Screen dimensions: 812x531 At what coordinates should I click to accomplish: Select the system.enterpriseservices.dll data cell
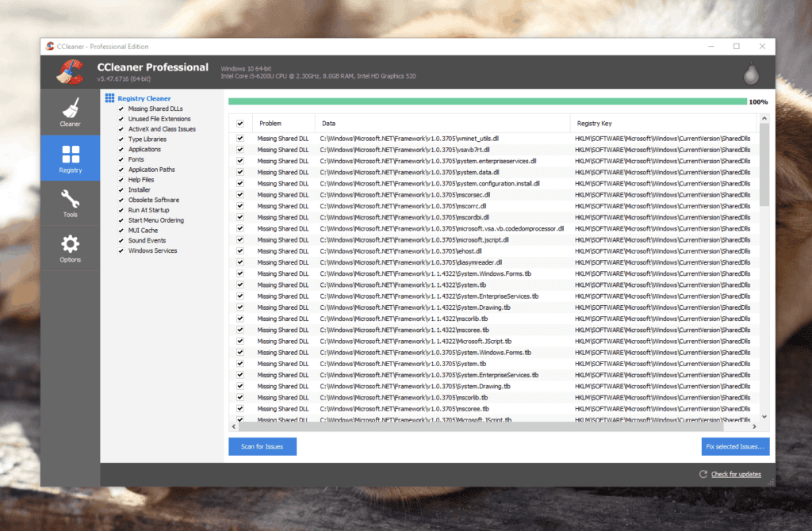coord(427,162)
